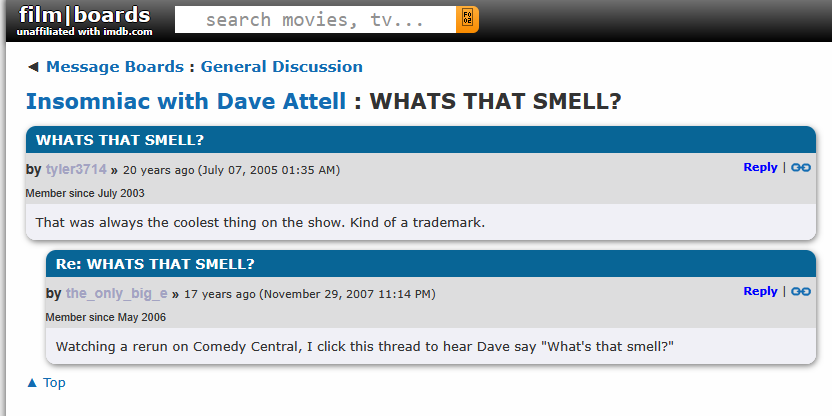Open Insomniac with Dave Attell title link

click(x=186, y=101)
